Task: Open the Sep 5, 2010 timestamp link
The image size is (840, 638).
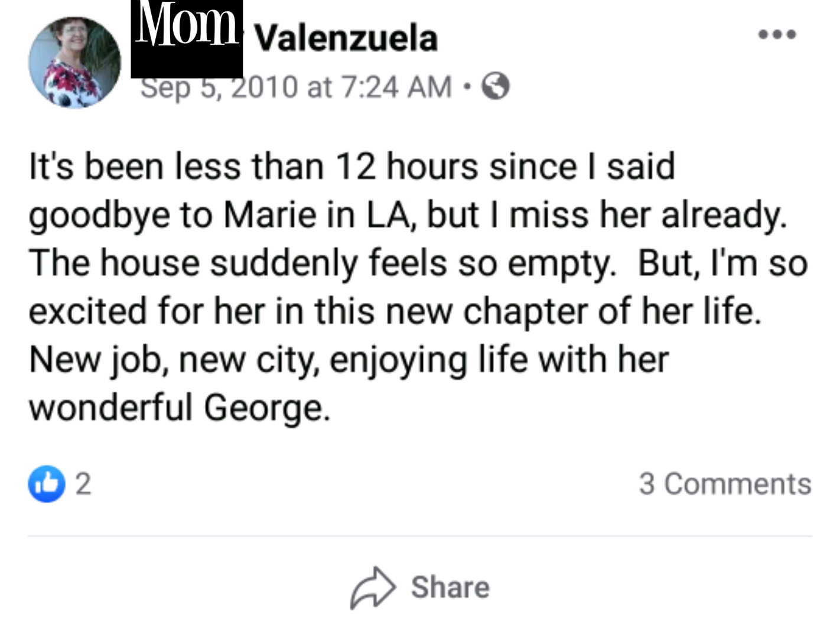Action: 296,87
